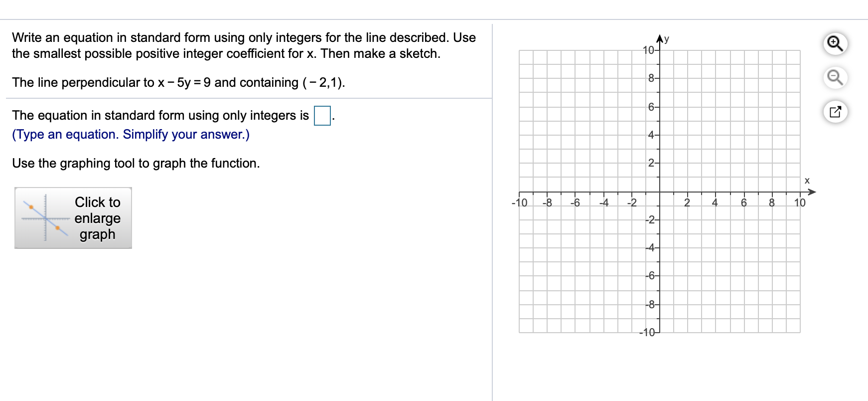Click the y-axis arrow at the top of the graph

pyautogui.click(x=660, y=36)
